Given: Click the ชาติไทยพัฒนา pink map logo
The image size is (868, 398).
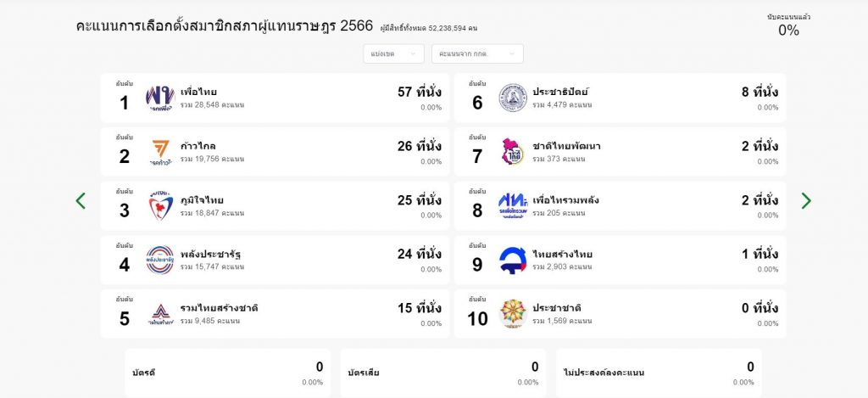Looking at the screenshot, I should (x=513, y=152).
